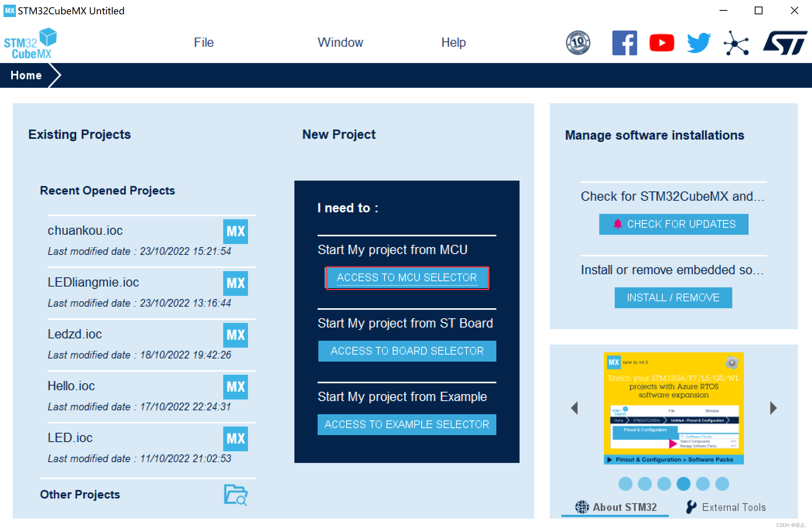This screenshot has height=531, width=812.
Task: Click CHECK FOR UPDATES button
Action: coord(674,224)
